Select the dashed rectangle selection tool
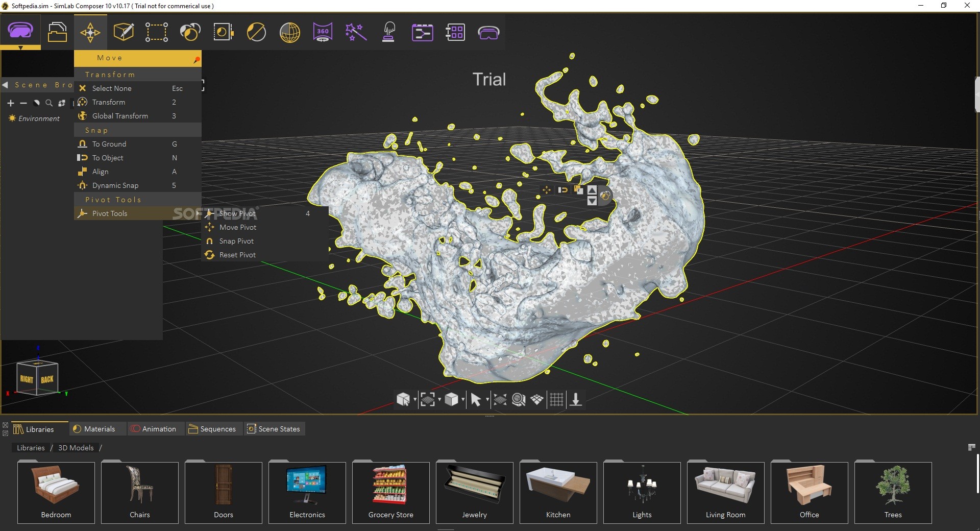Screen dimensions: 980x531 pos(156,32)
